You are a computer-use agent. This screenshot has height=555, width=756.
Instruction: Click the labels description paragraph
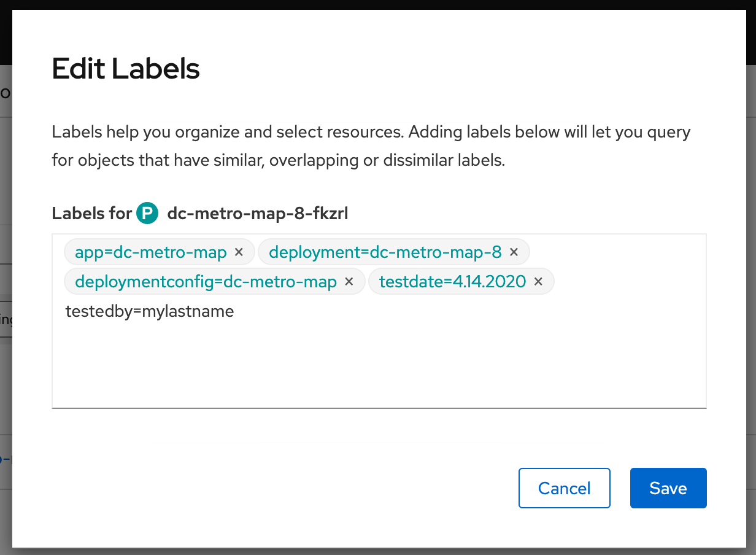pos(371,147)
